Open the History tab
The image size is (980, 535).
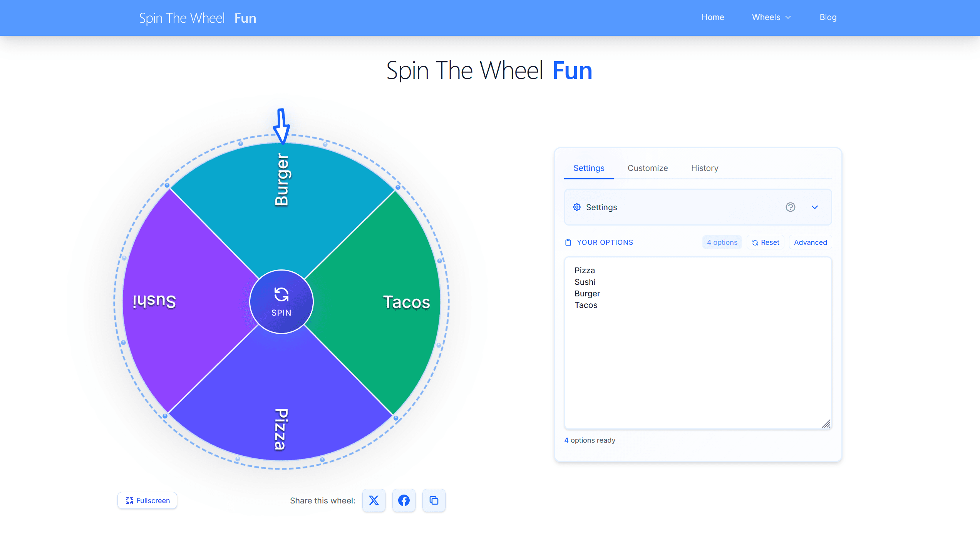[x=704, y=168]
